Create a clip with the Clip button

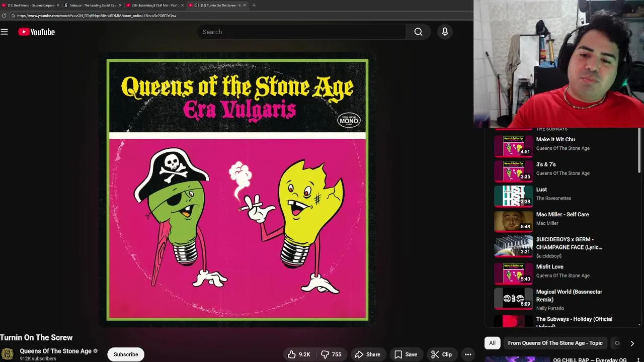click(x=441, y=354)
